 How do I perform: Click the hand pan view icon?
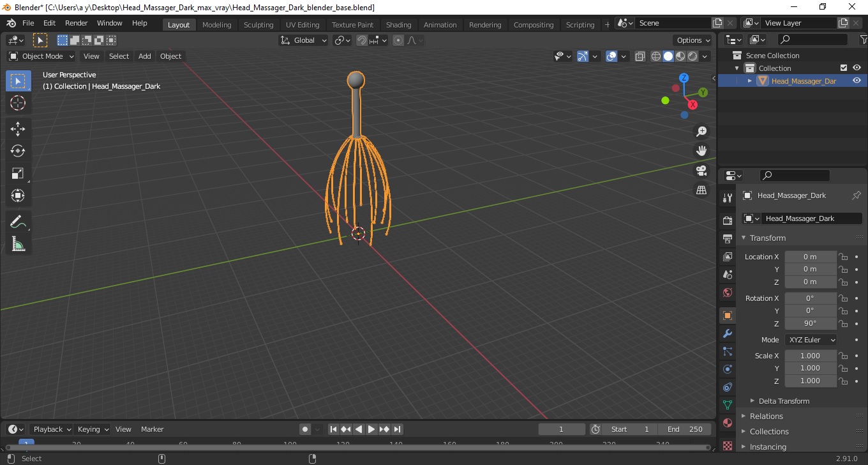pos(701,151)
